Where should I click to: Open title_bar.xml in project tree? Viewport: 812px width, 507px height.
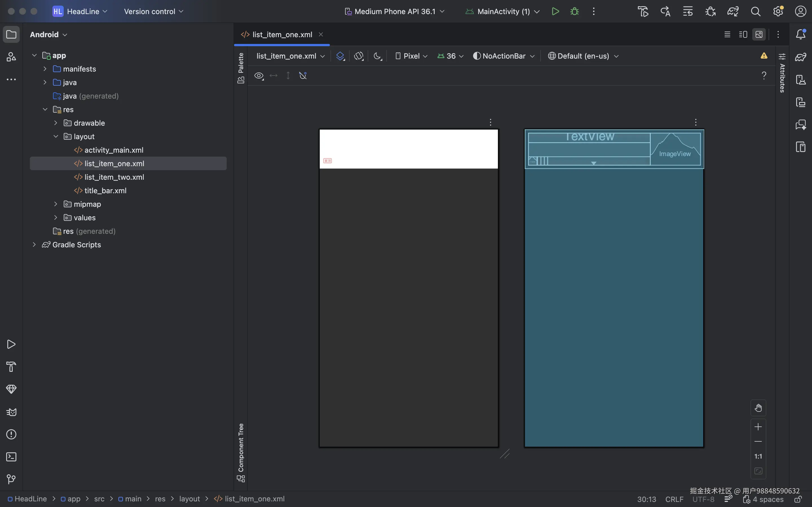tap(105, 190)
